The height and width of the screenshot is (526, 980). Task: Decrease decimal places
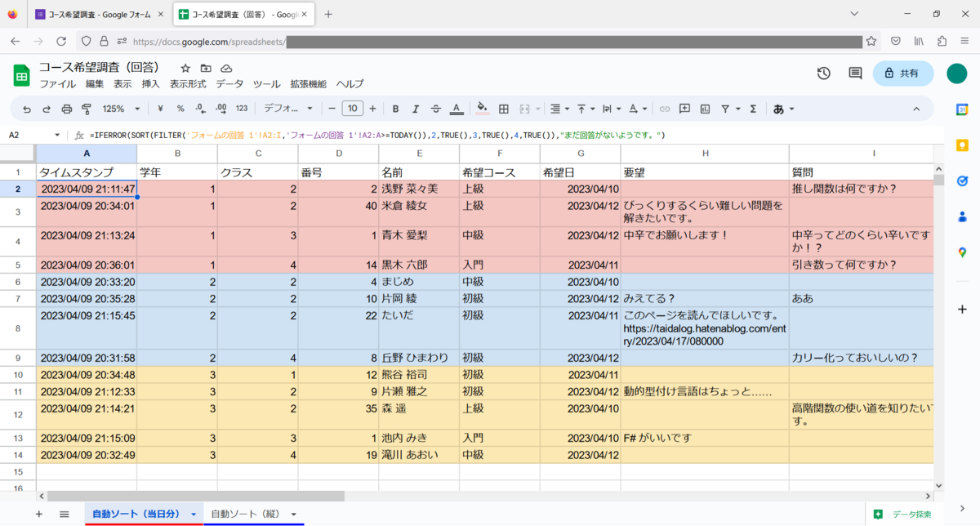[200, 109]
